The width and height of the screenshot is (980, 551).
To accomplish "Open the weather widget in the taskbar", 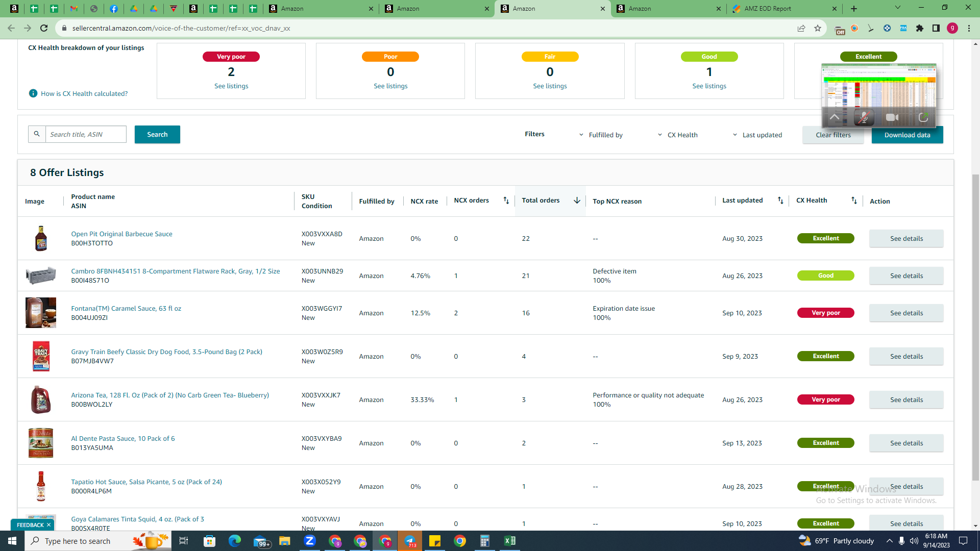I will click(836, 541).
